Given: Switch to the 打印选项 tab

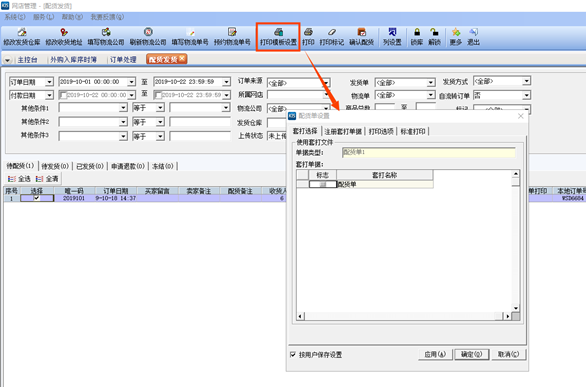Looking at the screenshot, I should pos(381,131).
